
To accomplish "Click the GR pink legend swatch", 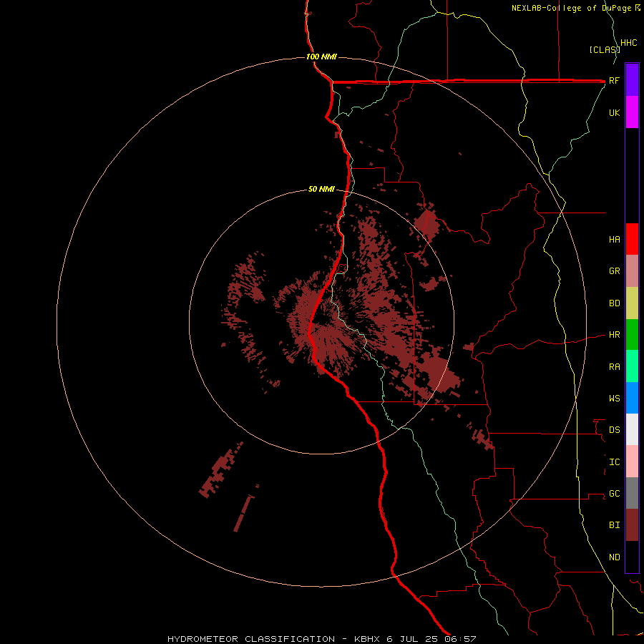I will tap(632, 271).
